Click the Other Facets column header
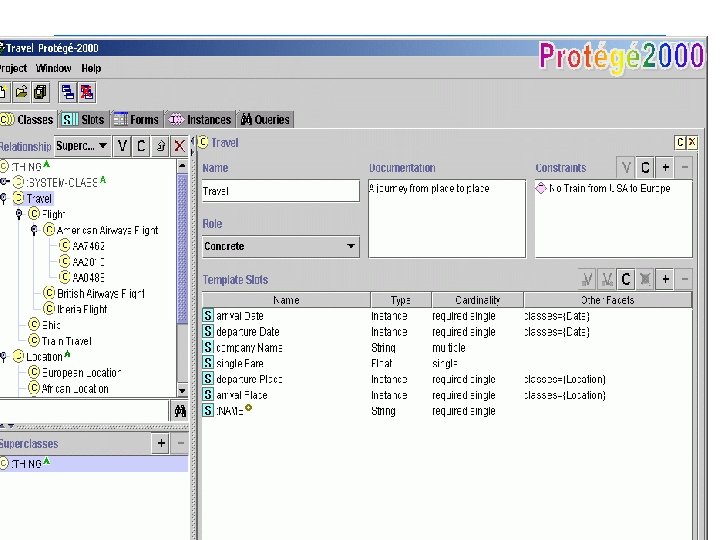Screen dimensions: 720x540 (608, 300)
